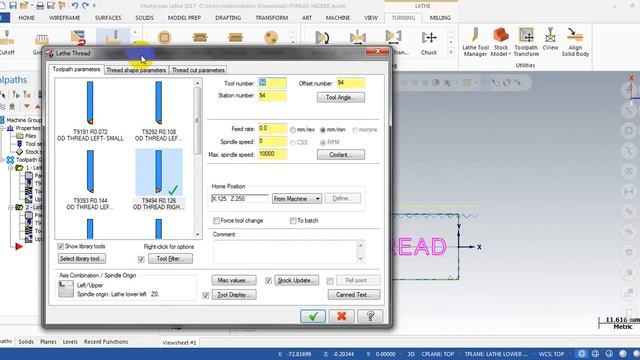Image resolution: width=640 pixels, height=360 pixels.
Task: Confirm Lathe Thread dialog with green checkmark
Action: (313, 316)
